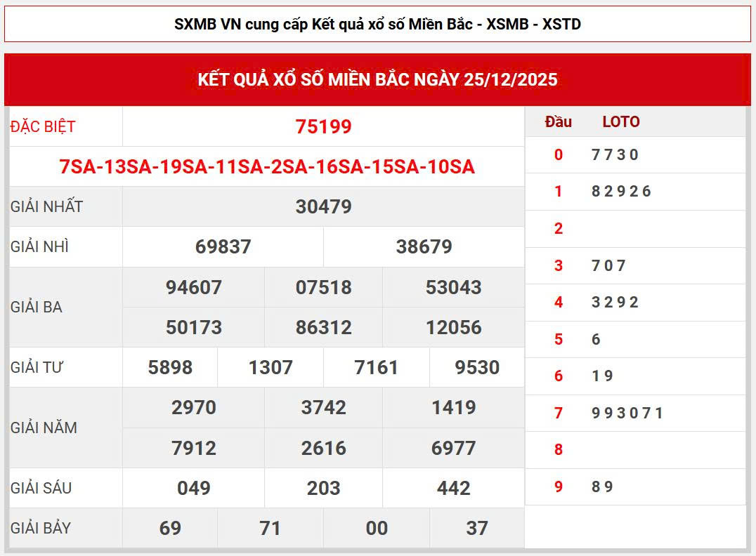Select the third prize number 12056
Image resolution: width=756 pixels, height=556 pixels.
(x=453, y=327)
